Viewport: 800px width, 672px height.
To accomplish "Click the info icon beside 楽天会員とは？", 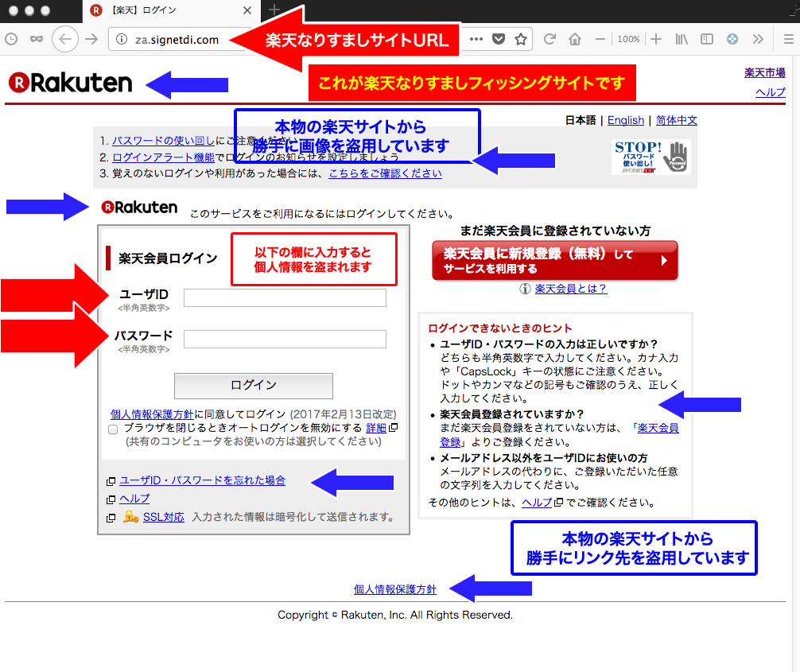I will coord(525,289).
